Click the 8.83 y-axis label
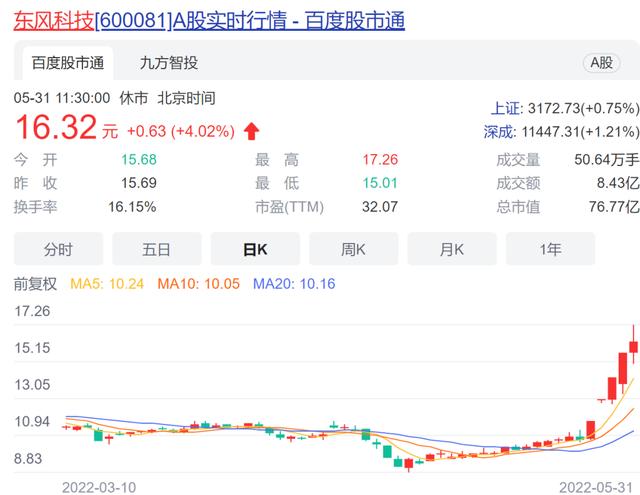This screenshot has height=495, width=640. (28, 458)
